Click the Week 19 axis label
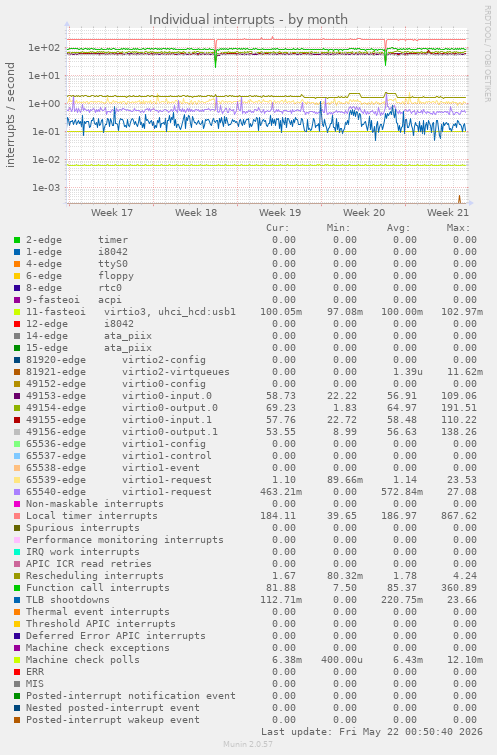The width and height of the screenshot is (497, 755). point(280,212)
